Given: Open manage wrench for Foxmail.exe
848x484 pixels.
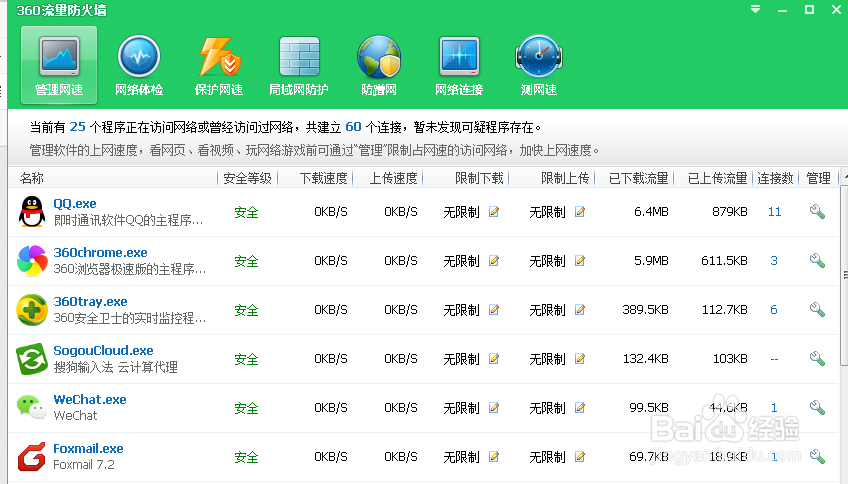Looking at the screenshot, I should pyautogui.click(x=817, y=457).
